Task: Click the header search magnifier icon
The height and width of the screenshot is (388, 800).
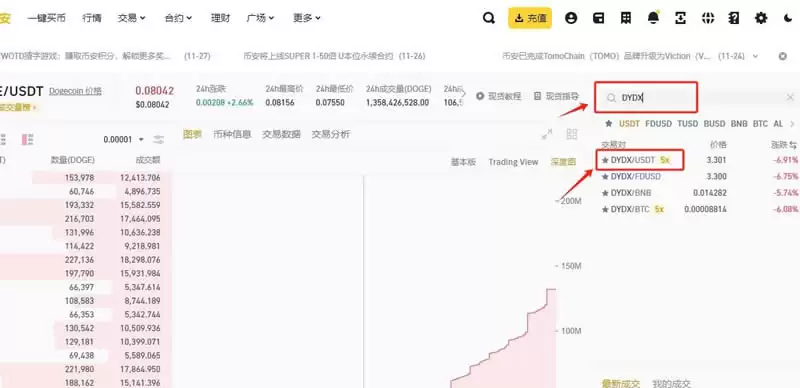Action: (489, 18)
